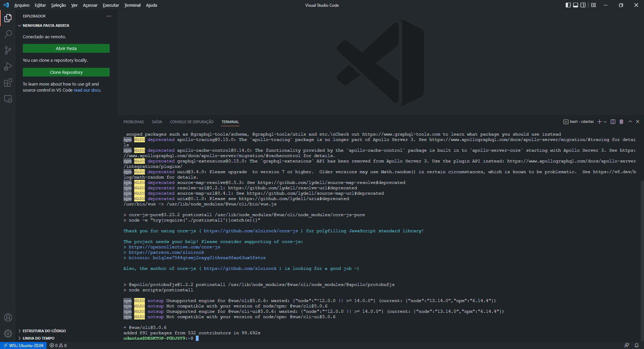Follow the read our docs link

(87, 90)
